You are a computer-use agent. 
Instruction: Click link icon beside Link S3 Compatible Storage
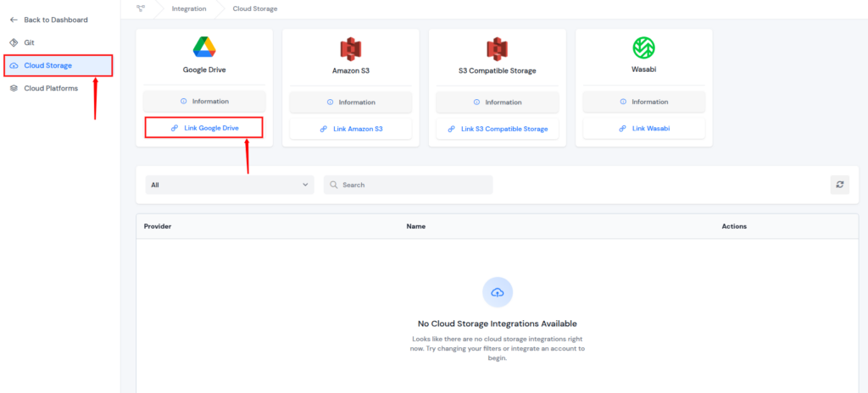(x=452, y=129)
